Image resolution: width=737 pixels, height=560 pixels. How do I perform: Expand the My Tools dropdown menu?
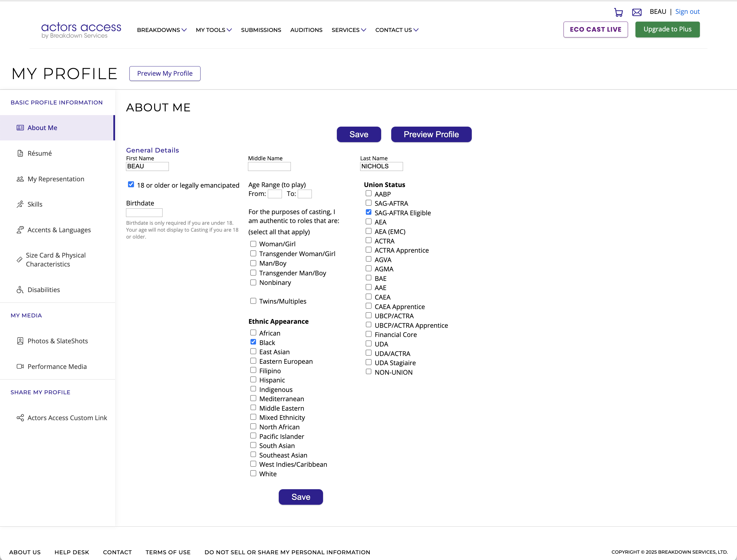(213, 30)
